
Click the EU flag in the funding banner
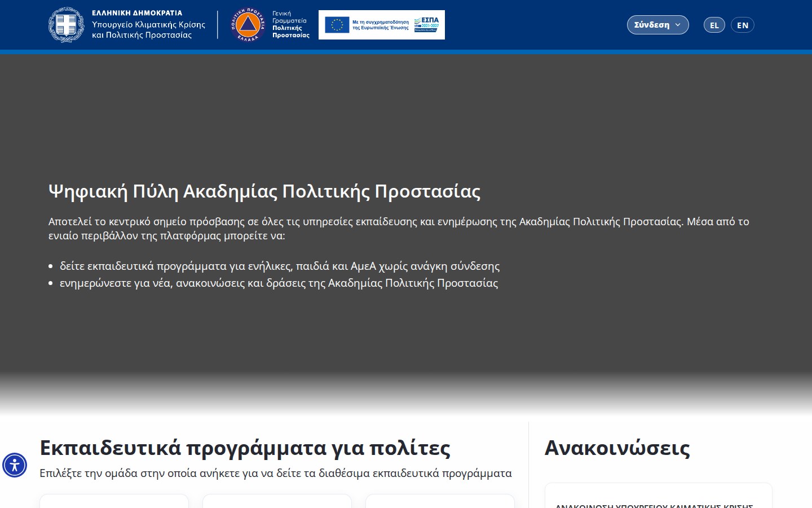click(337, 25)
